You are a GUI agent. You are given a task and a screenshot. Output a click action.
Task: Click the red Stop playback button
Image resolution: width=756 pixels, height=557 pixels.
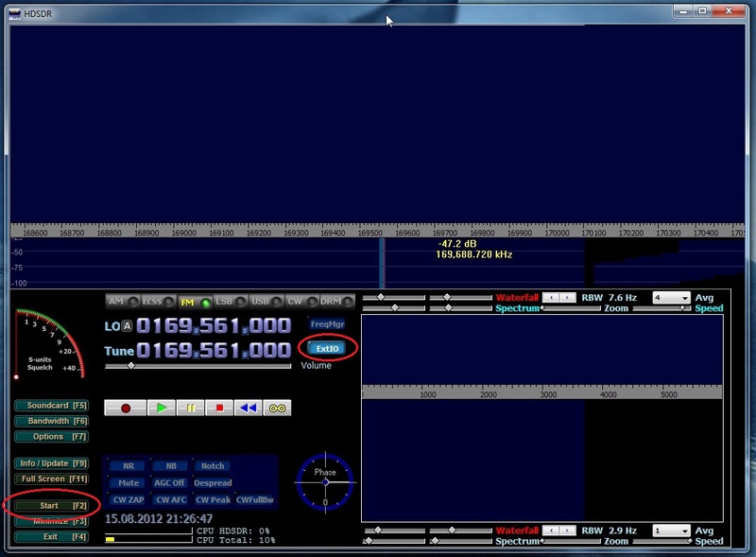[x=219, y=409]
